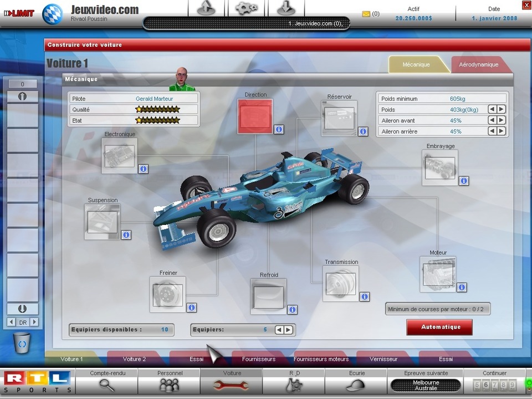The width and height of the screenshot is (532, 399).
Task: Select the red Direction part slot
Action: pyautogui.click(x=254, y=116)
